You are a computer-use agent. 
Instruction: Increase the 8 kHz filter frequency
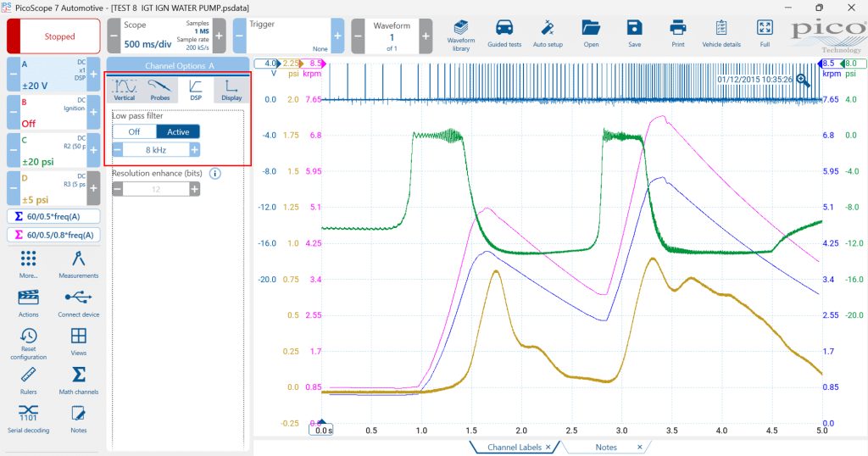coord(194,150)
